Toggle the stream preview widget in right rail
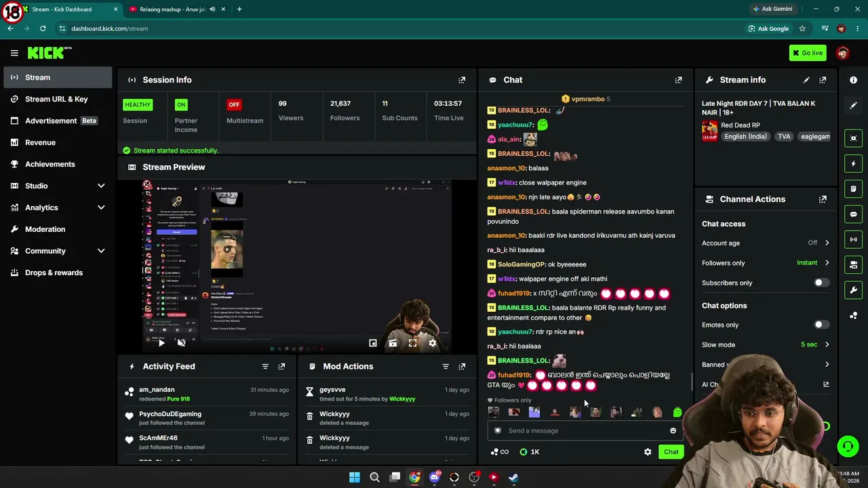This screenshot has width=868, height=488. point(853,138)
